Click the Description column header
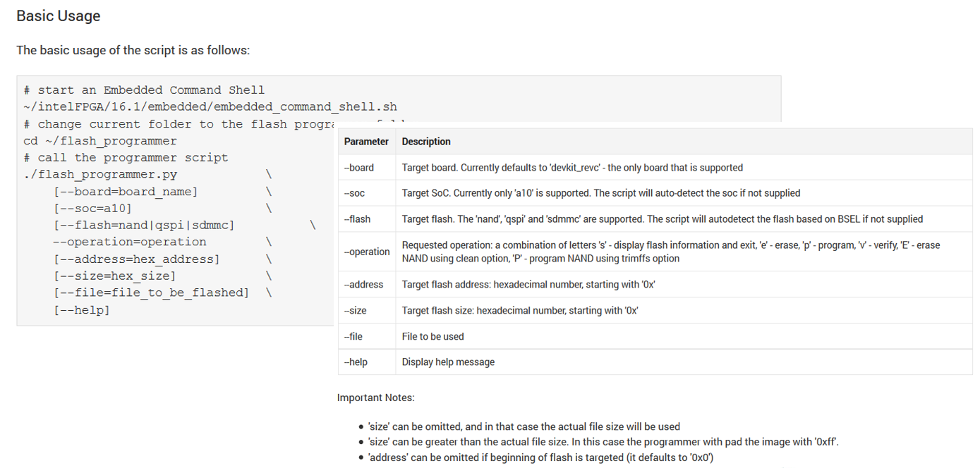Screen dimensions: 980x468 pyautogui.click(x=426, y=142)
